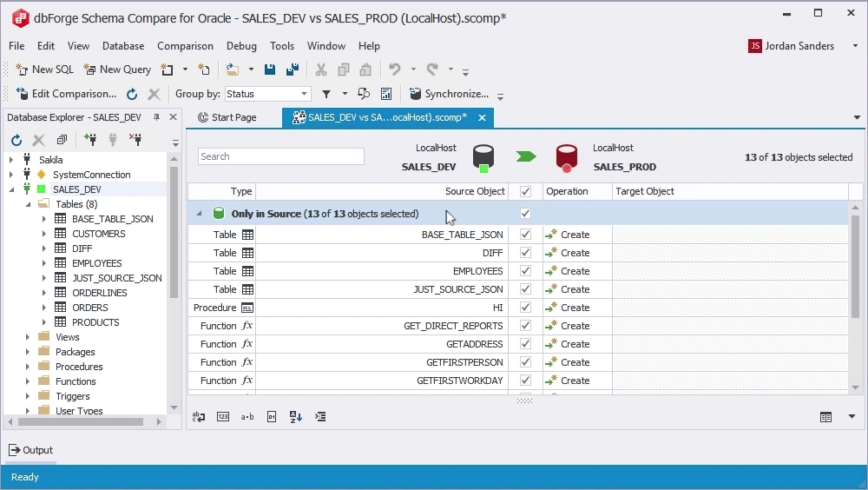Click the Paste clipboard icon
868x490 pixels.
point(365,70)
